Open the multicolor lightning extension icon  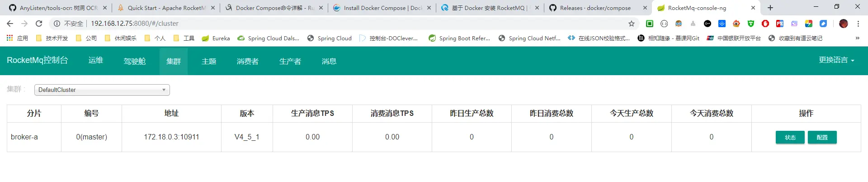[x=809, y=24]
